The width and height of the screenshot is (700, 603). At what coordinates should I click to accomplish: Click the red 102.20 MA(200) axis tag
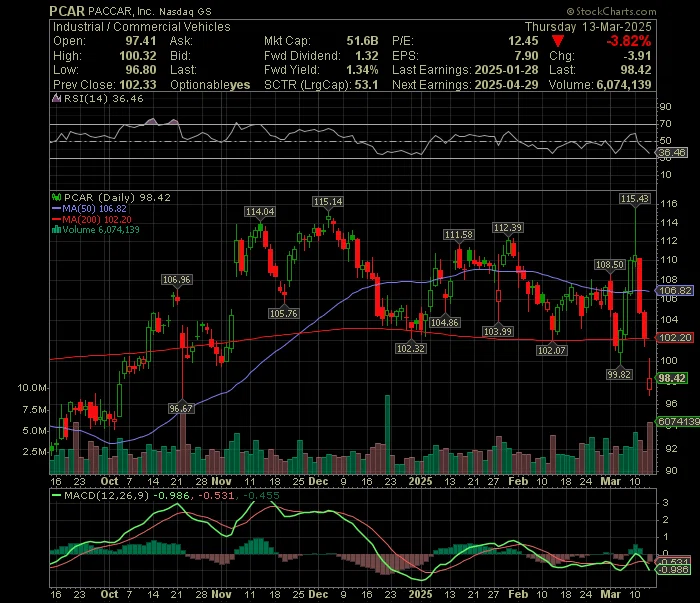point(674,338)
